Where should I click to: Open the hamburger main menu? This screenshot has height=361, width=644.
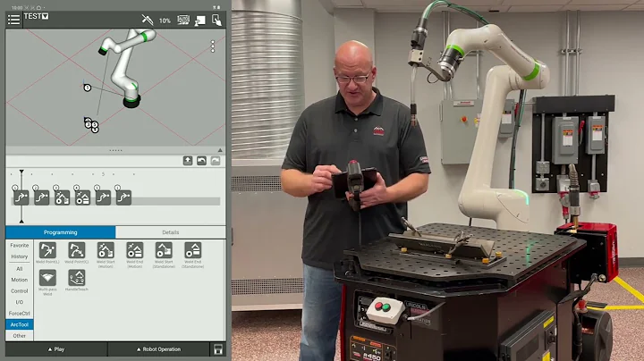click(x=13, y=20)
